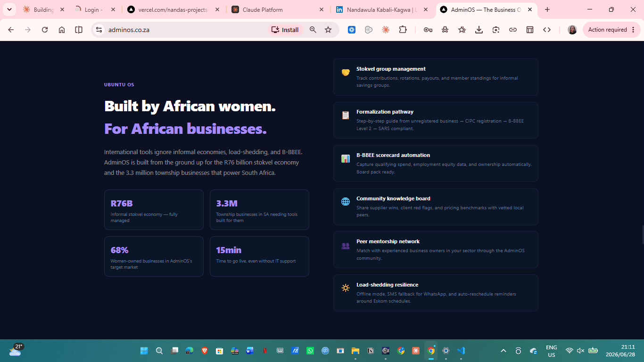
Task: Click the Claude starburst extension icon
Action: pos(386,30)
